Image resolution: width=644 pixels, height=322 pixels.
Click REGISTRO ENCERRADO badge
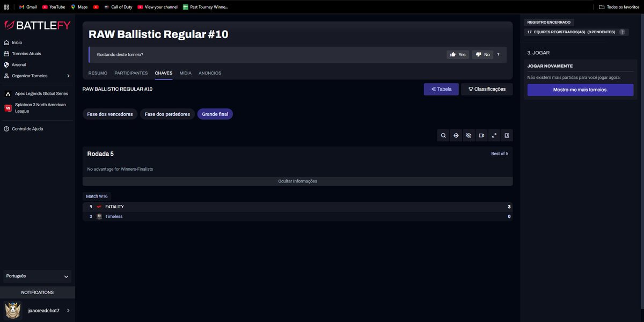coord(549,23)
